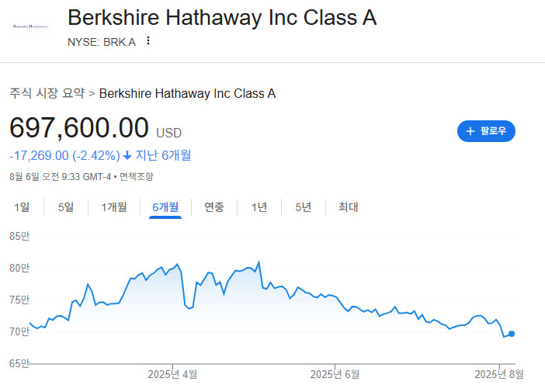
Task: Select the 최대 maximum range tab
Action: [349, 207]
